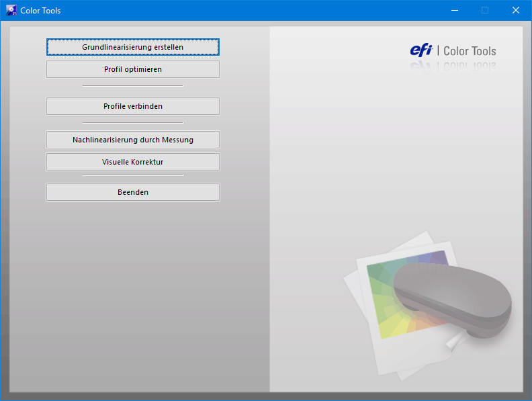This screenshot has height=401, width=532.
Task: Click the separator line below Profil optimieren
Action: pyautogui.click(x=132, y=86)
